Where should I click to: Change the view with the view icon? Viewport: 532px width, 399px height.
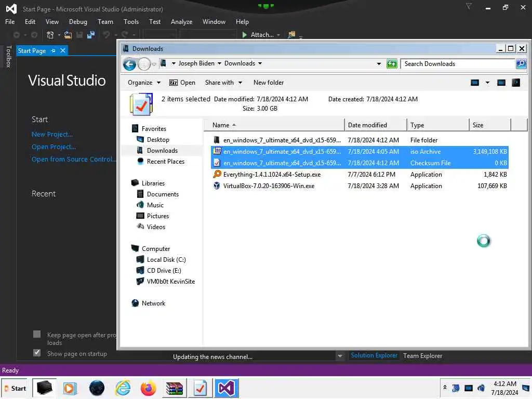point(475,83)
